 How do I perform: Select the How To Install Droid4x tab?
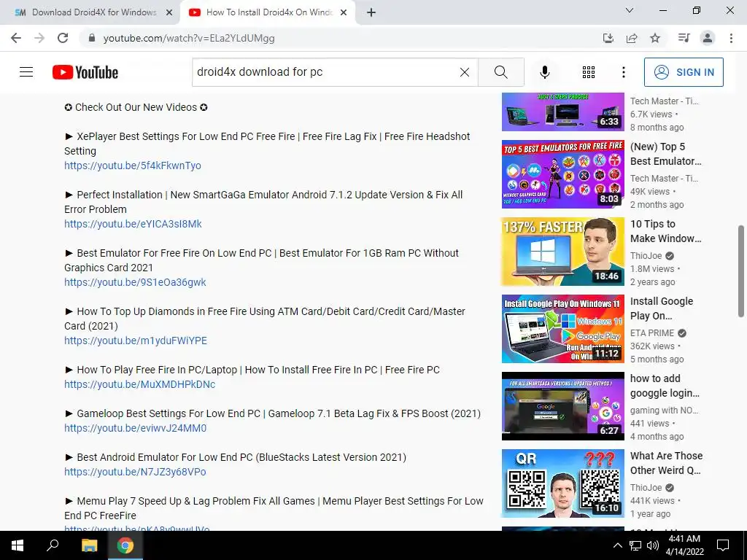coord(267,12)
